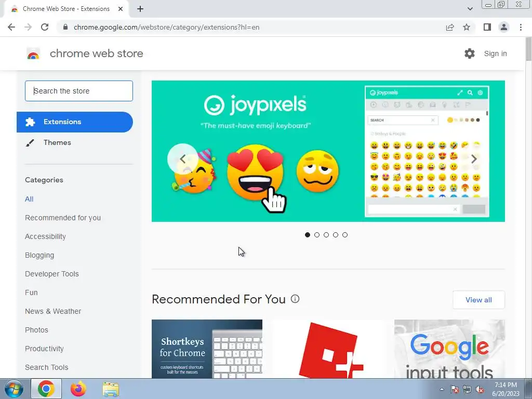Viewport: 532px width, 399px height.
Task: Click the View all button
Action: click(478, 300)
